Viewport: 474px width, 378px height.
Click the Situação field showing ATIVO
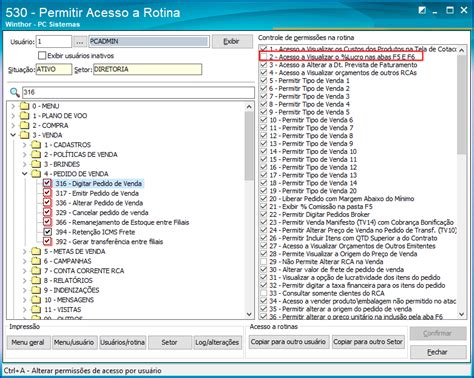point(54,69)
